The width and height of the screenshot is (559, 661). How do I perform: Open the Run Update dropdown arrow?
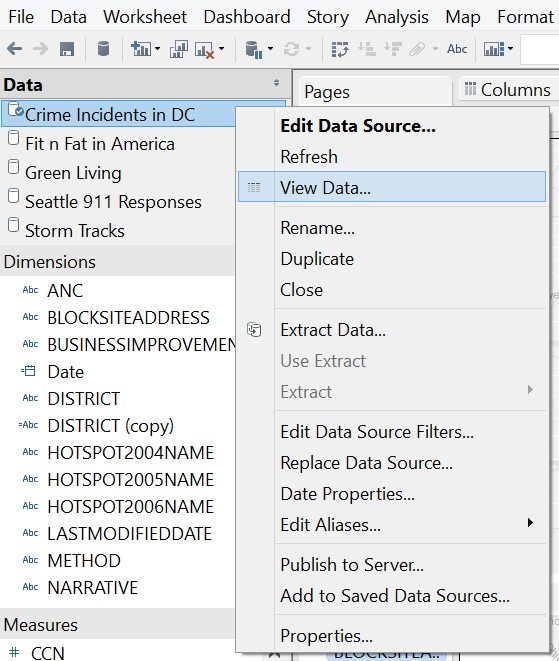click(308, 49)
